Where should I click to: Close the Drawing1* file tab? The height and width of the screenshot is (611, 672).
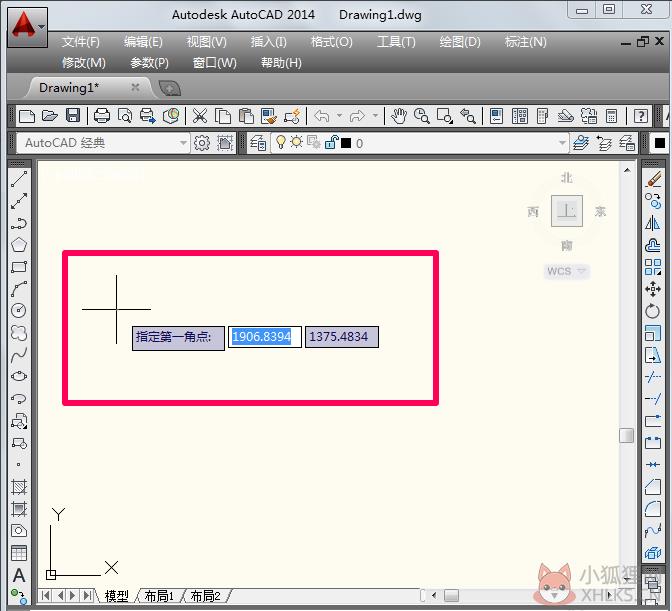click(135, 87)
